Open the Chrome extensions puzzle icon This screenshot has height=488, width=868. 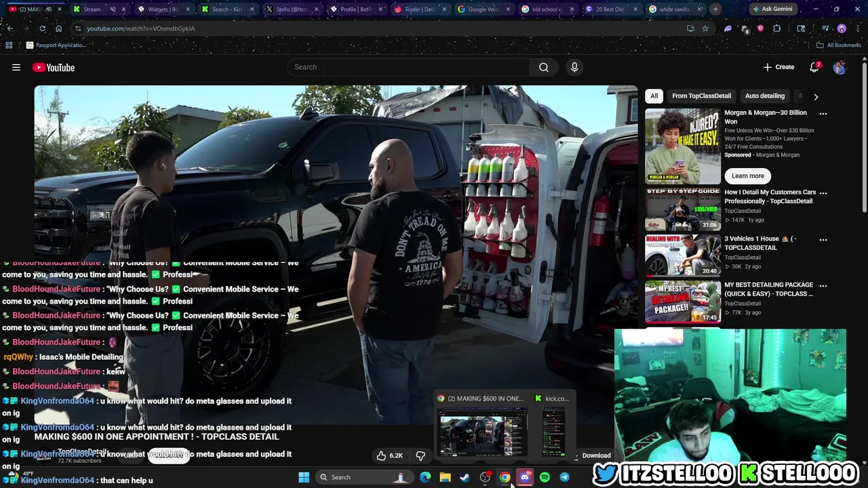[777, 28]
